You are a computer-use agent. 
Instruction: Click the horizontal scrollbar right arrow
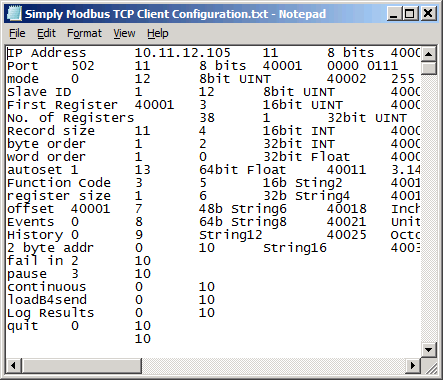point(413,365)
